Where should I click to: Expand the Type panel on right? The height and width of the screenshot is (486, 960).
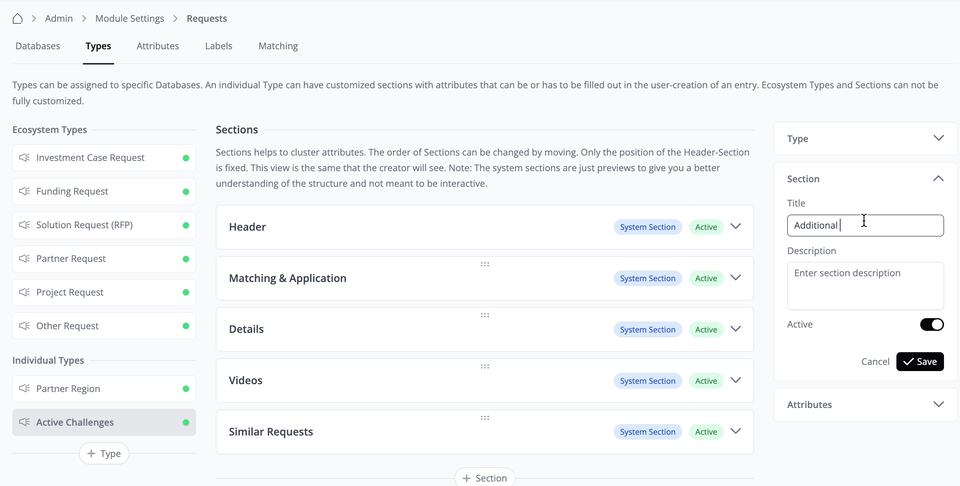coord(937,139)
